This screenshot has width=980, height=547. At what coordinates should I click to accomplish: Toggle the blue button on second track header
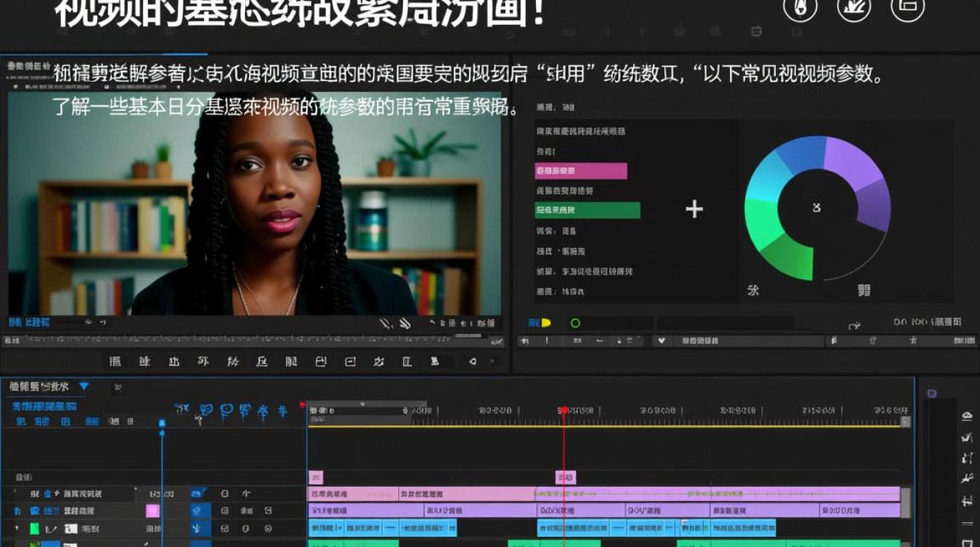point(200,511)
